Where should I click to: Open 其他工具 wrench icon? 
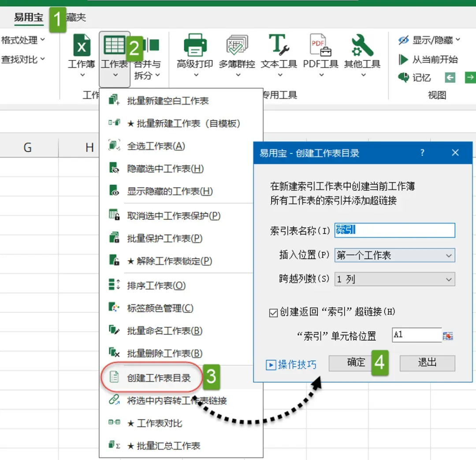click(x=362, y=45)
